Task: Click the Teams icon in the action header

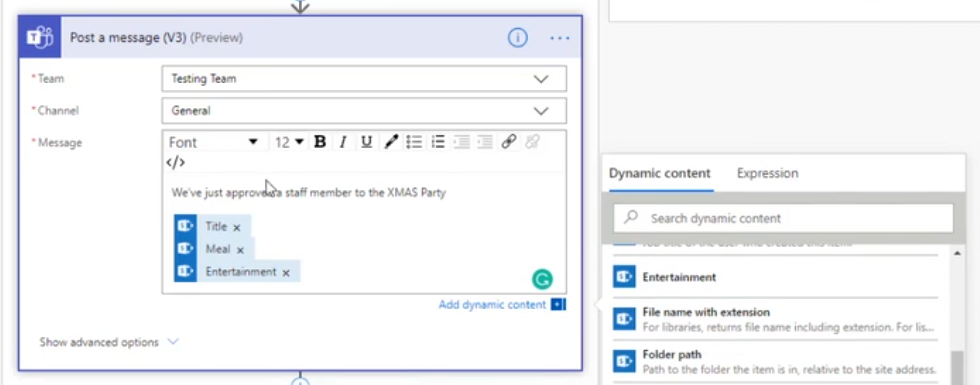Action: point(40,38)
